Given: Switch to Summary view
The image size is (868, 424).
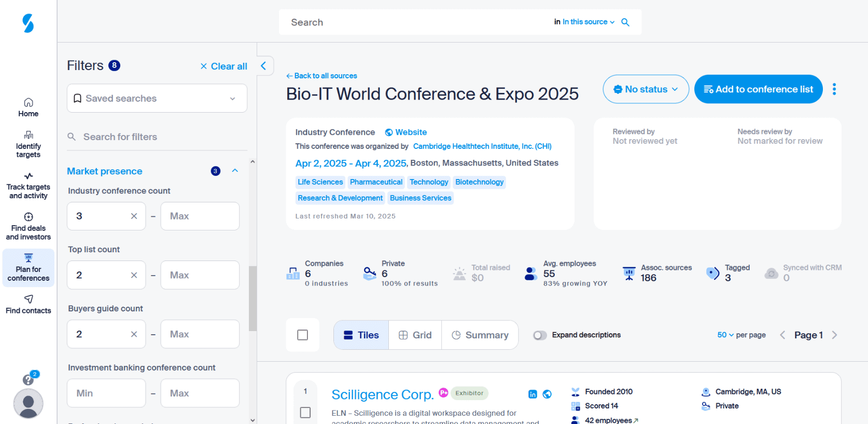Looking at the screenshot, I should [x=480, y=335].
